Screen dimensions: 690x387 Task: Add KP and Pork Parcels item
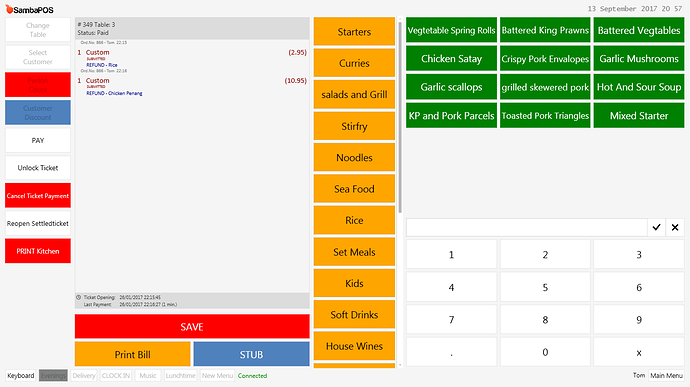pyautogui.click(x=451, y=115)
